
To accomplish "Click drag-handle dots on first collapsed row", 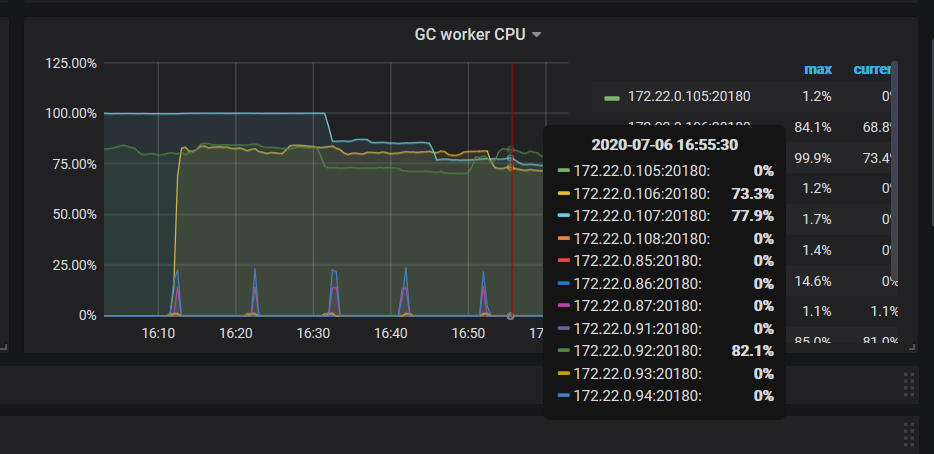I will pyautogui.click(x=909, y=384).
